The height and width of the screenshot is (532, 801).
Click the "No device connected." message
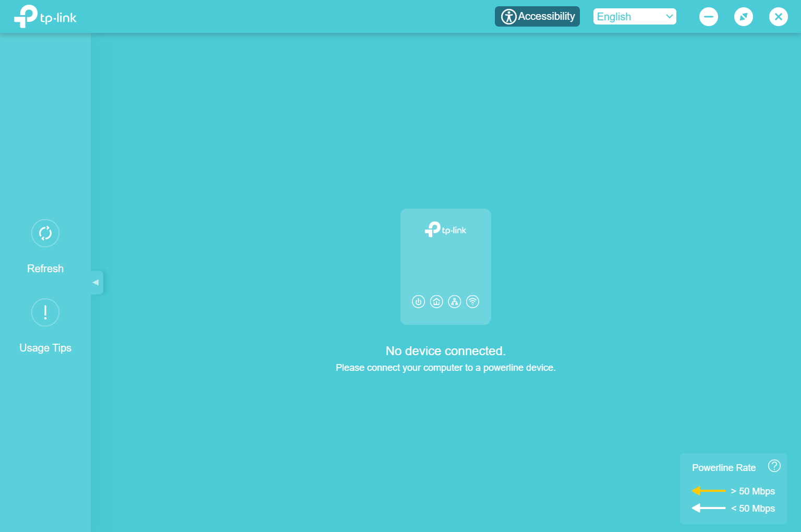point(445,351)
